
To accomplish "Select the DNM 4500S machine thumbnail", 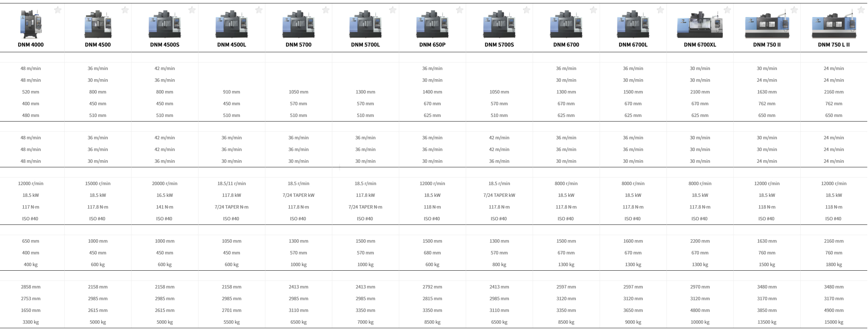I will pyautogui.click(x=165, y=24).
